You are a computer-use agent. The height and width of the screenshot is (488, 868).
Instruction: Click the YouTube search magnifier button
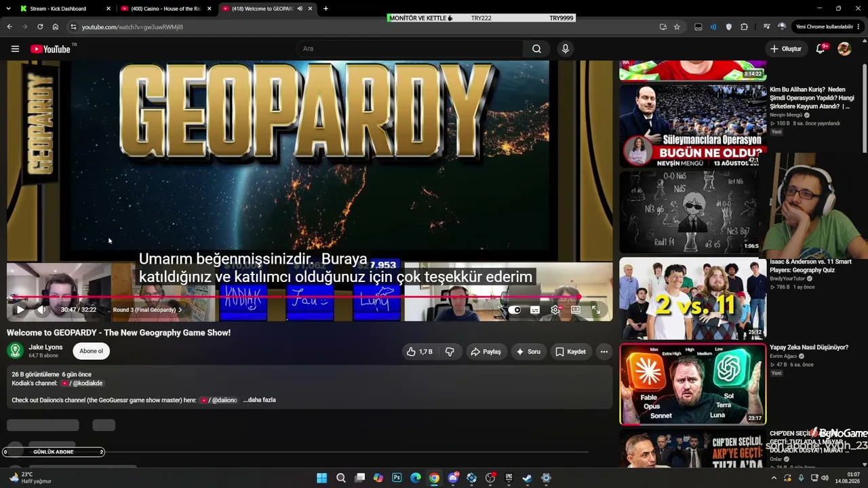coord(536,49)
